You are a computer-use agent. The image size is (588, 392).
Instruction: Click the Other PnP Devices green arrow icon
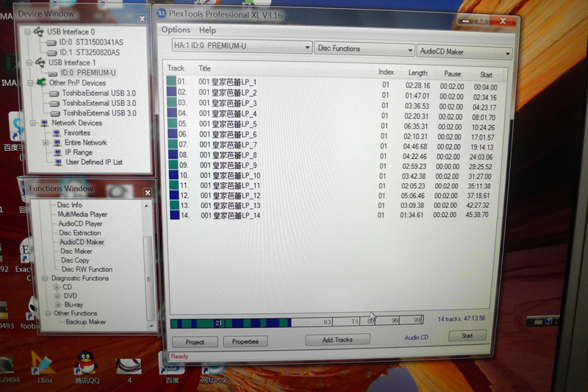point(41,82)
